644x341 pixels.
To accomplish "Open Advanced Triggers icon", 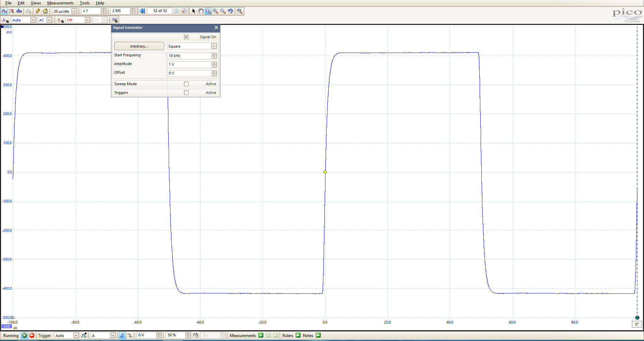I will [x=84, y=335].
